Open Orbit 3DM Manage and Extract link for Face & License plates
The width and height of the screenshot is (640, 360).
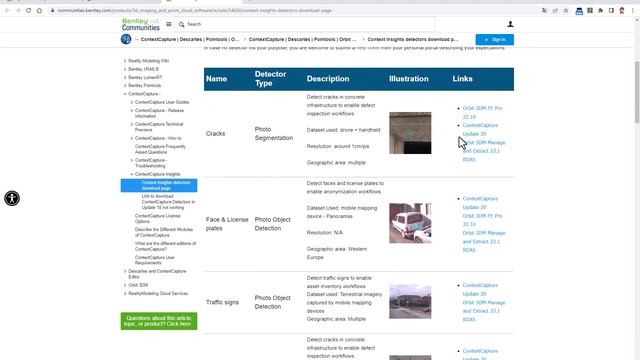(x=484, y=241)
